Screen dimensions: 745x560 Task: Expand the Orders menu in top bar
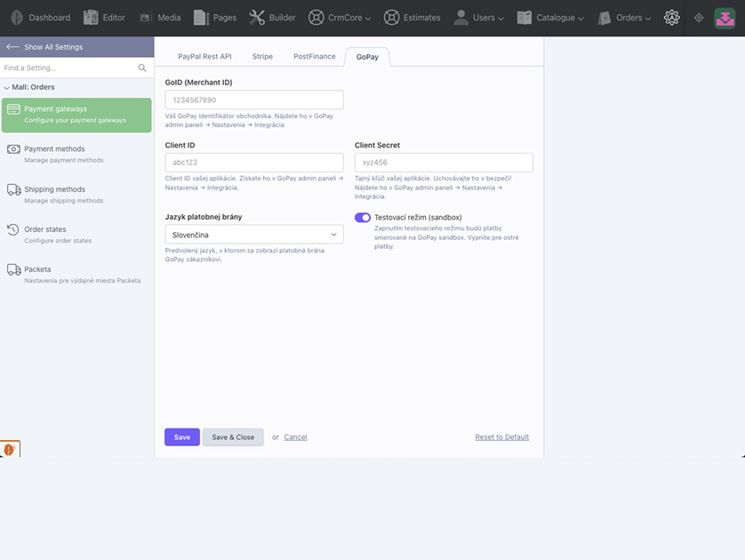[x=625, y=18]
